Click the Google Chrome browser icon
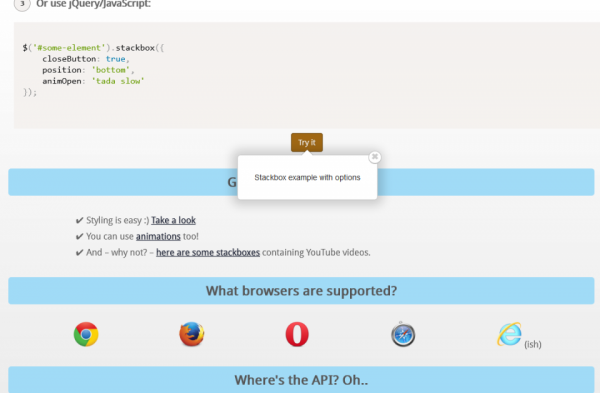The height and width of the screenshot is (393, 600). pos(86,334)
